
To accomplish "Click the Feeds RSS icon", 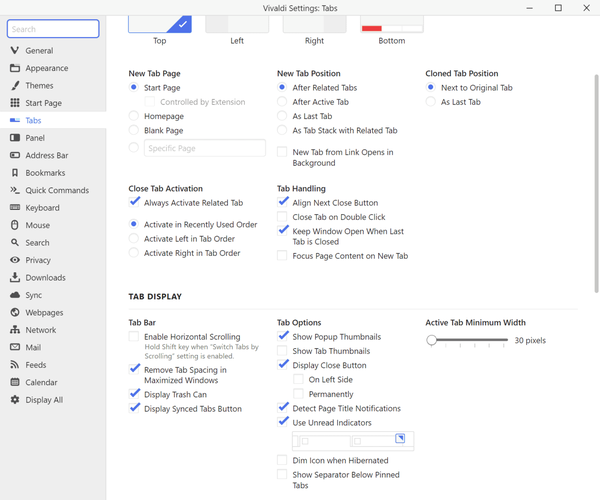I will [15, 365].
